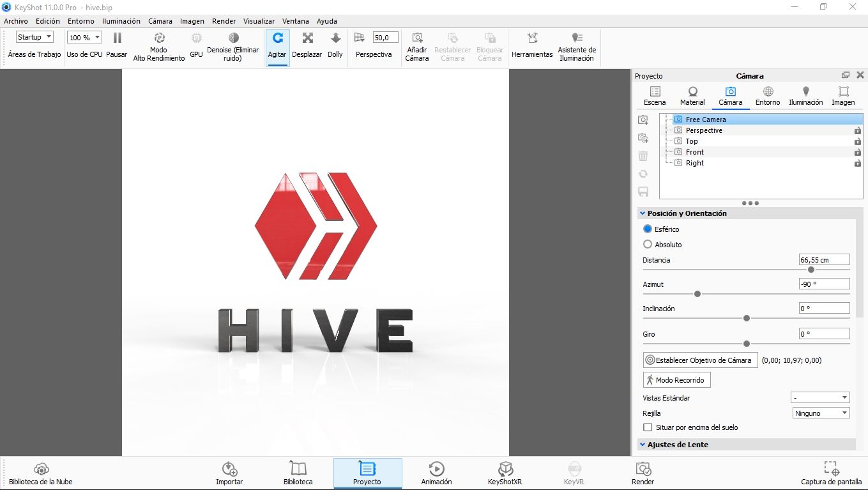
Task: Toggle GPU rendering mode
Action: tap(196, 46)
